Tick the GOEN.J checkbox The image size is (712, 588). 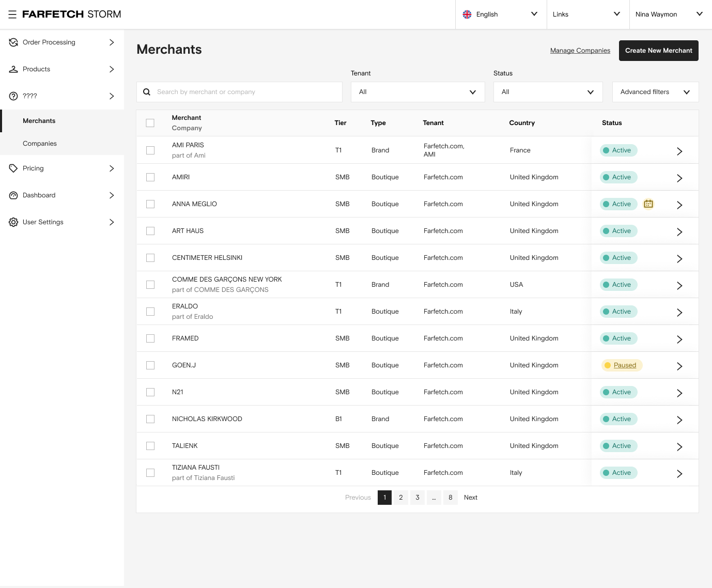(x=150, y=365)
